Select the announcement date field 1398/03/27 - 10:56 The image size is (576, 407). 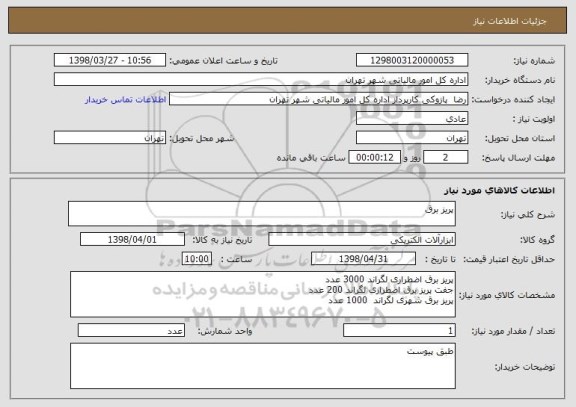click(x=110, y=60)
